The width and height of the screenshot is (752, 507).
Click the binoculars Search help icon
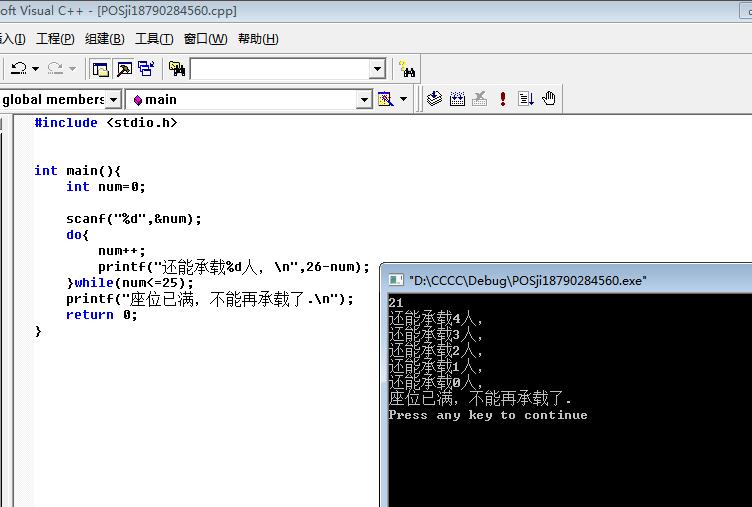coord(407,70)
